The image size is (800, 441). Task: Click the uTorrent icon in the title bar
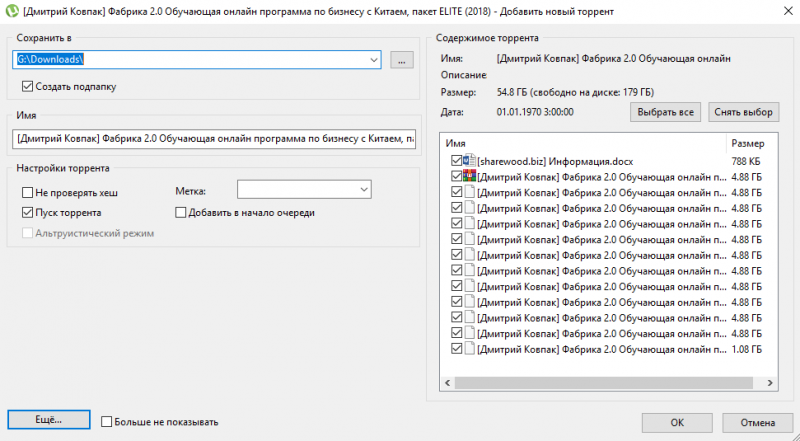point(10,9)
